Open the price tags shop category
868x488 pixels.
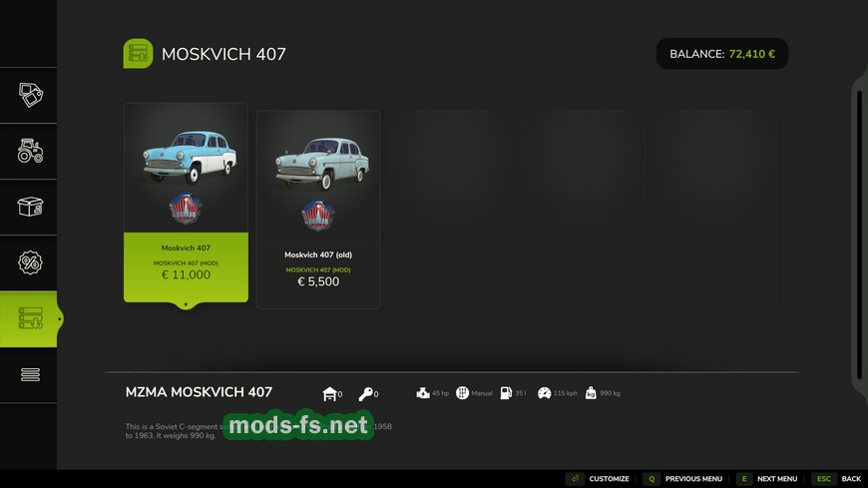pos(30,95)
